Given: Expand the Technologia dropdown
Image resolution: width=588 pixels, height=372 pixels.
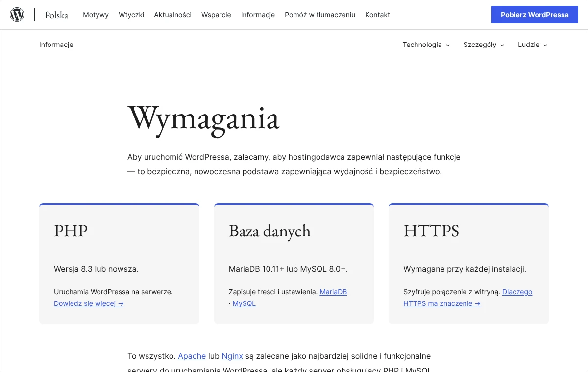Looking at the screenshot, I should click(x=426, y=45).
